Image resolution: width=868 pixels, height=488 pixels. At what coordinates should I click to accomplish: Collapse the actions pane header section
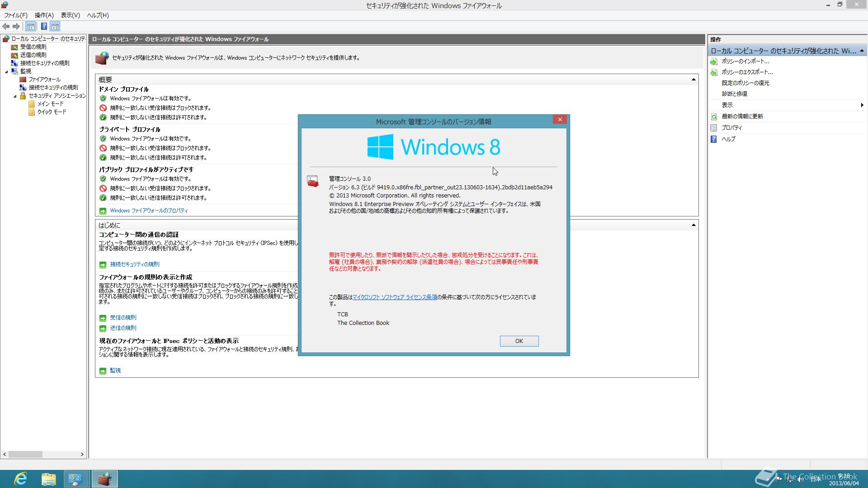(862, 51)
